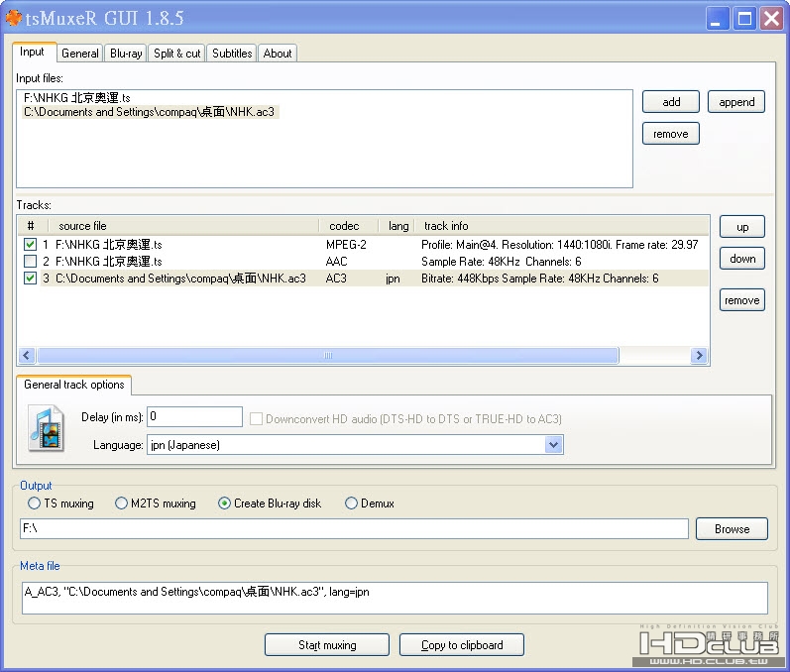Uncheck track 1 MPEG-2 video checkbox
The height and width of the screenshot is (672, 790).
pyautogui.click(x=30, y=244)
